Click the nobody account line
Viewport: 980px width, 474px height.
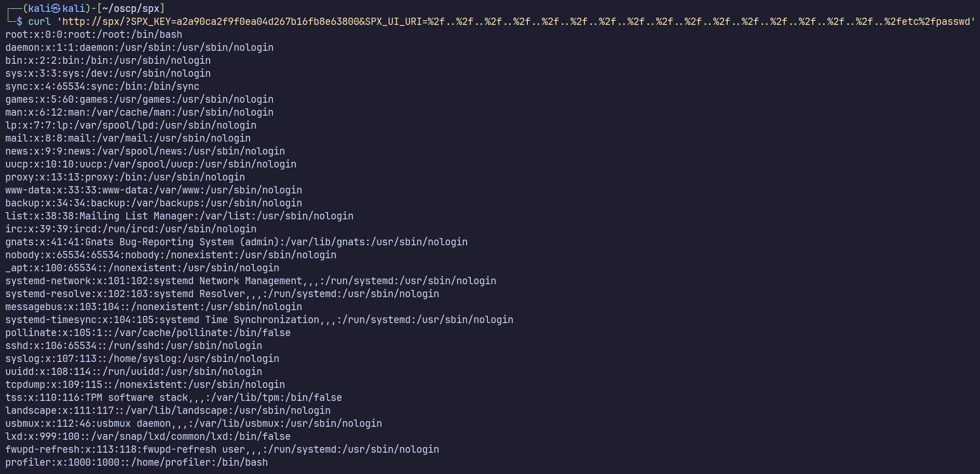[171, 255]
